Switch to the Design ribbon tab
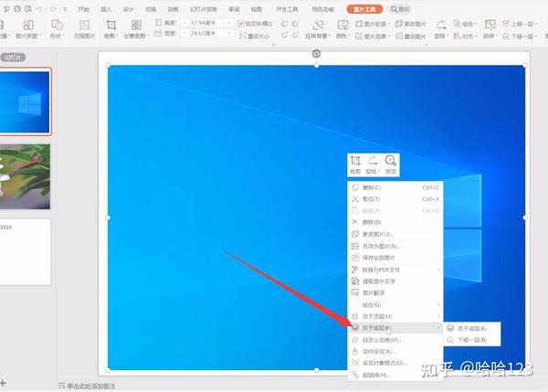548x392 pixels. click(128, 9)
